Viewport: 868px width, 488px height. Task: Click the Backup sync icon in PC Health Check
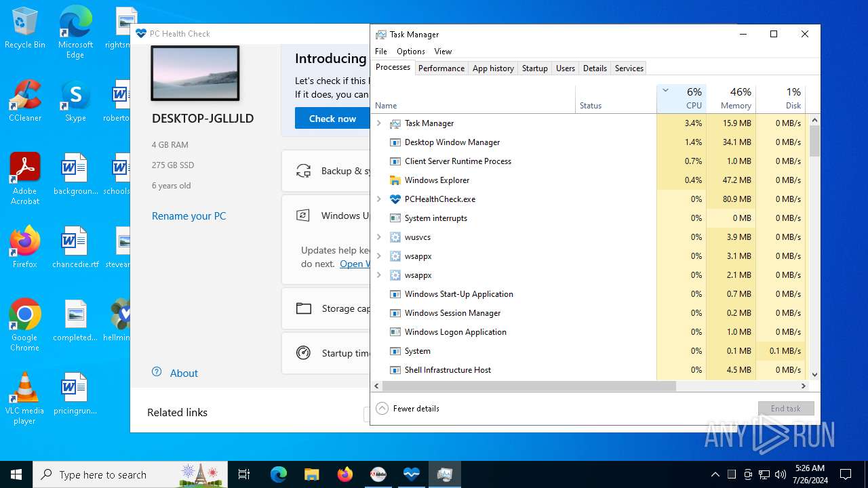tap(304, 171)
